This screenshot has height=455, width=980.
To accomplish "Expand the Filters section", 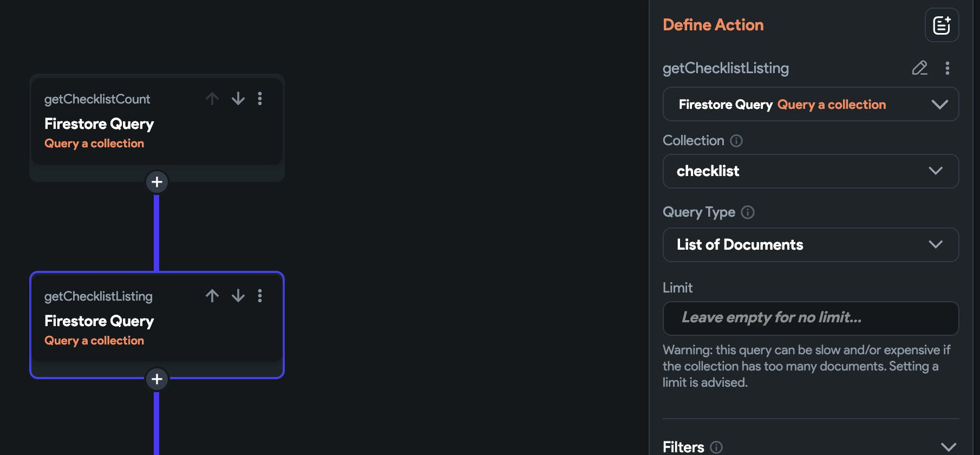I will point(948,447).
